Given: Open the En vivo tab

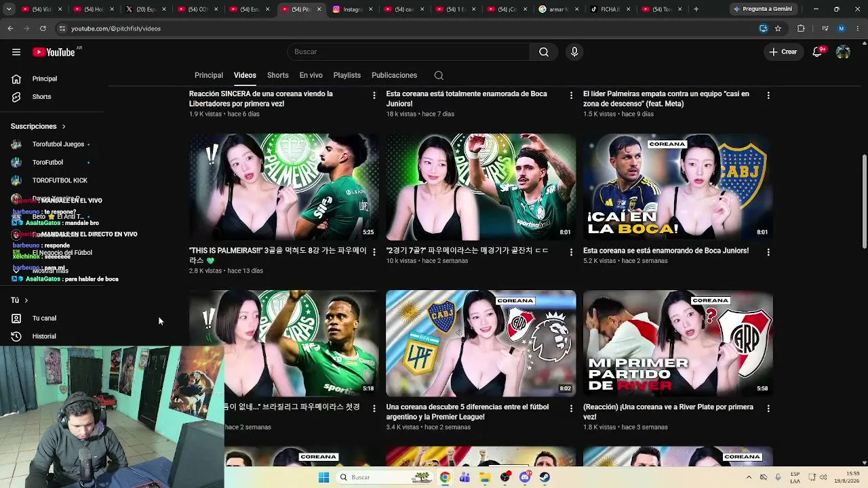Looking at the screenshot, I should [311, 75].
